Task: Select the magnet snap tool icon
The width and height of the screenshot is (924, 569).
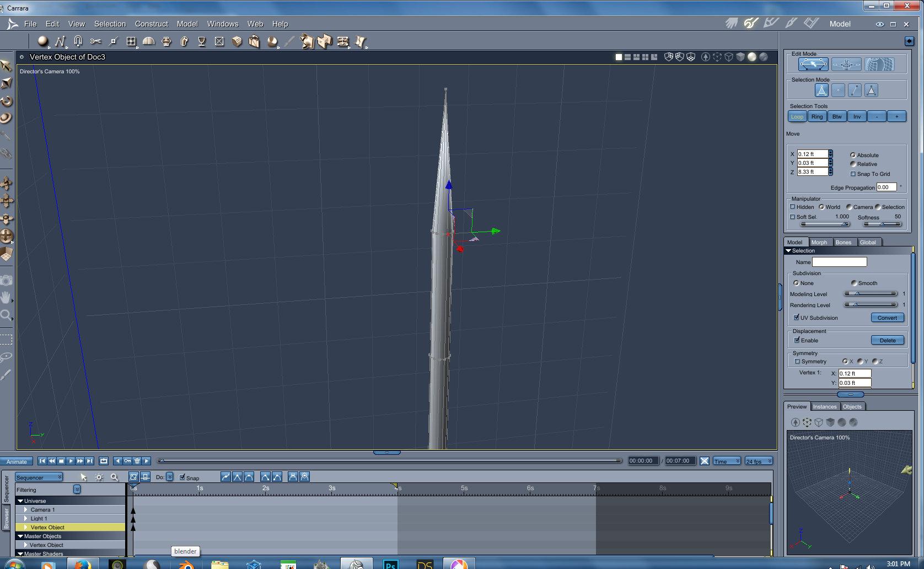Action: (x=78, y=41)
